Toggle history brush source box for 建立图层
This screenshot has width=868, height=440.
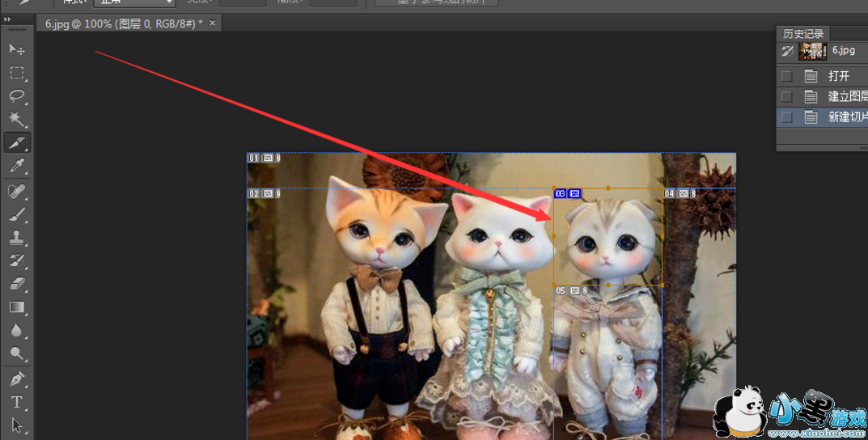click(786, 96)
